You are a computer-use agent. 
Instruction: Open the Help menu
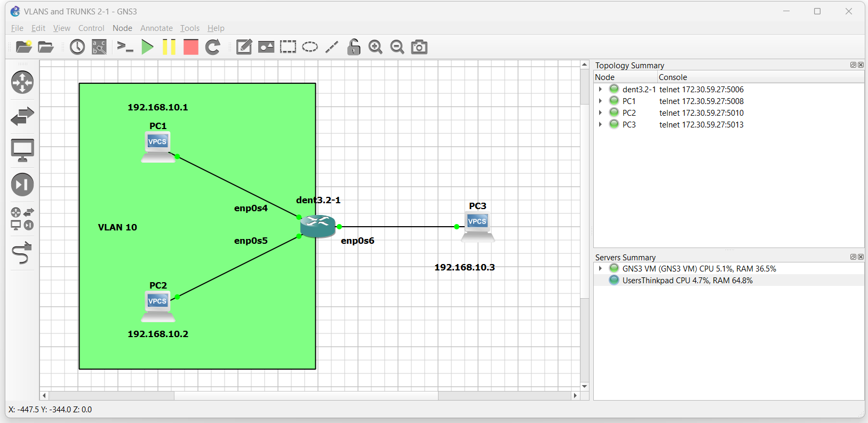(x=216, y=28)
